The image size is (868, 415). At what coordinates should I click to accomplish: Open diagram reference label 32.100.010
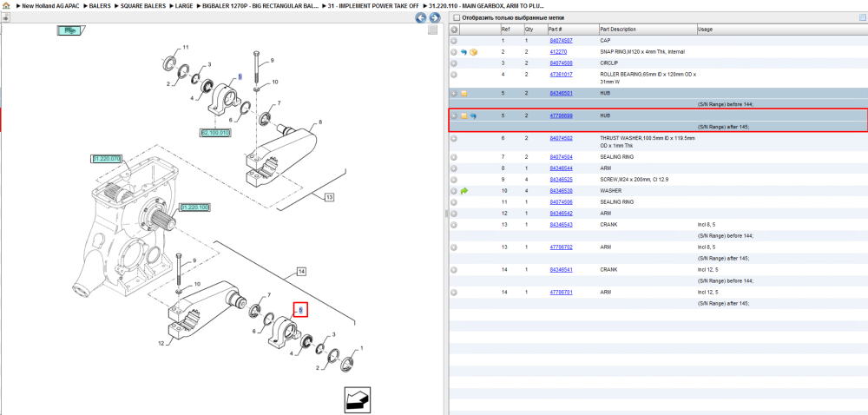(216, 133)
